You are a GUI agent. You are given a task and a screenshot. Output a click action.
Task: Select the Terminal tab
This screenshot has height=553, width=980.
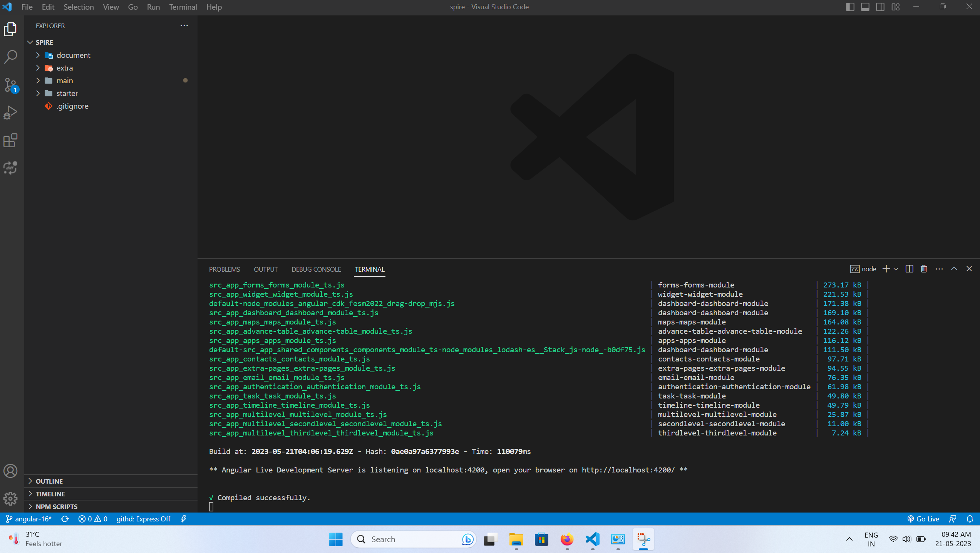370,269
